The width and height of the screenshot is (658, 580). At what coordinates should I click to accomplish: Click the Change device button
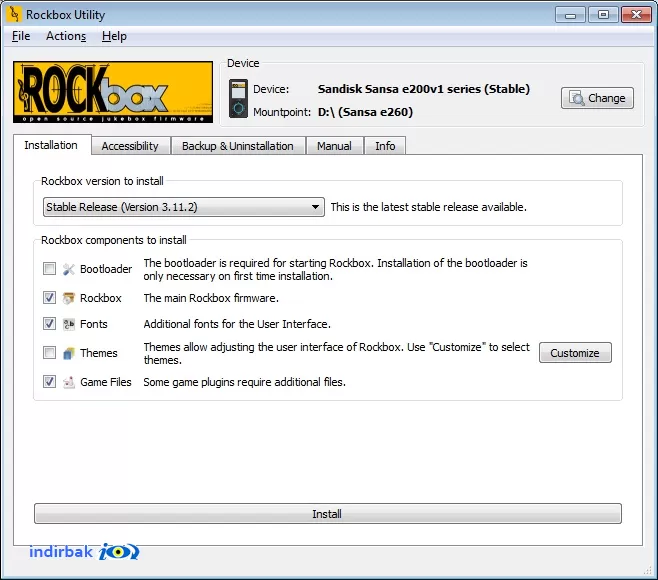pyautogui.click(x=598, y=98)
